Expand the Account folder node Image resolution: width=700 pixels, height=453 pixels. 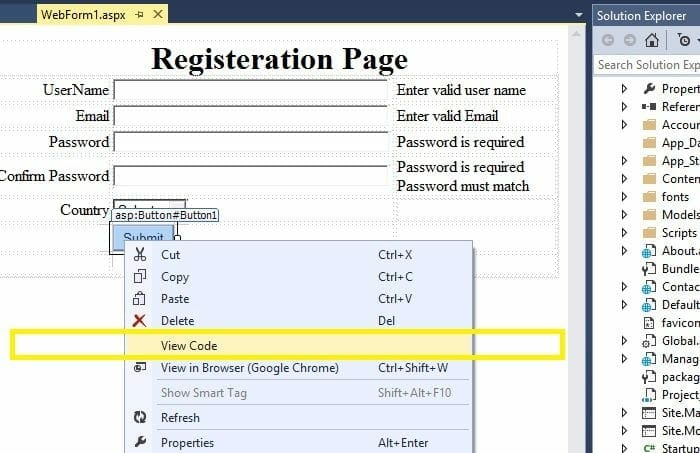point(625,125)
